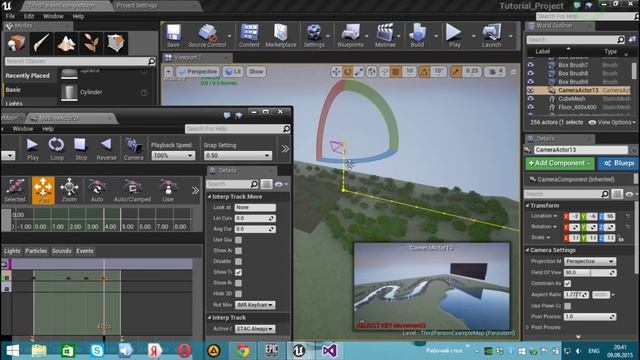This screenshot has width=640, height=360.
Task: Select Paint mode brush icon
Action: pos(42,43)
